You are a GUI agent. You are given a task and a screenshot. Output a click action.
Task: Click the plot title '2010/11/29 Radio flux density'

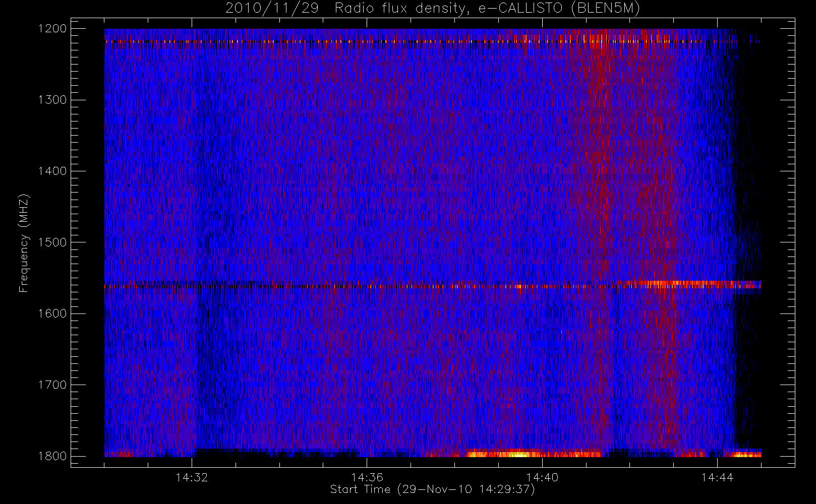point(433,9)
